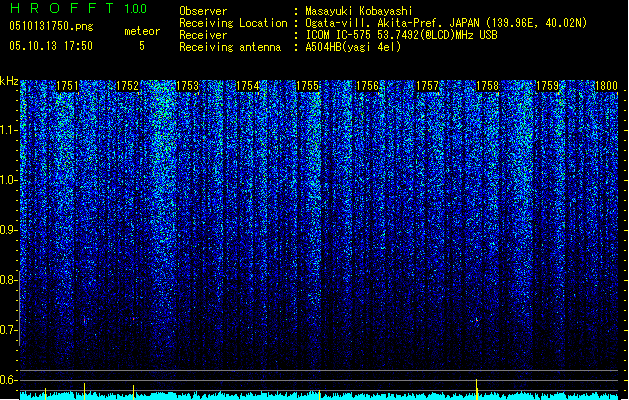The image size is (629, 400).
Task: Click the Ogata-vill. Akita-Pref. JAPAN text
Action: pyautogui.click(x=392, y=23)
